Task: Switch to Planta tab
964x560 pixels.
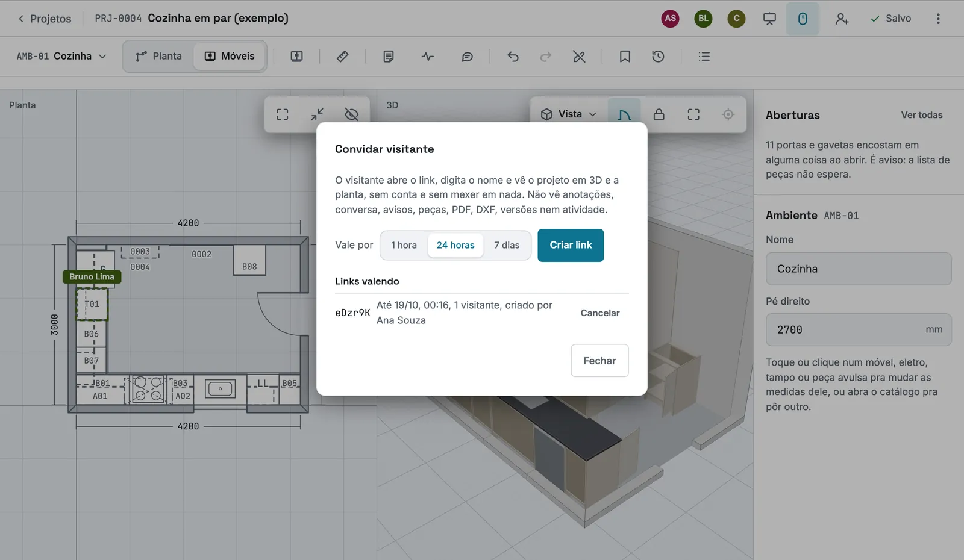Action: (159, 56)
